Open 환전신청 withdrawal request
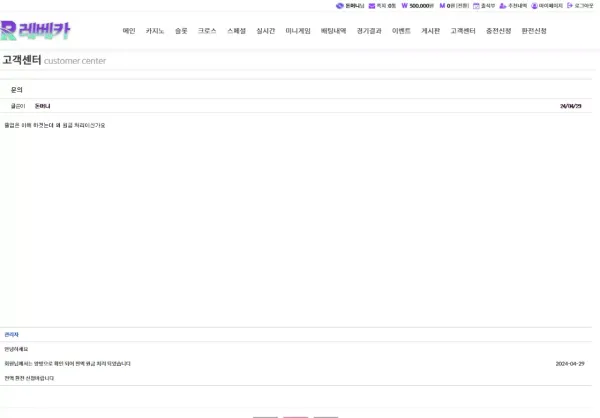 coord(534,31)
